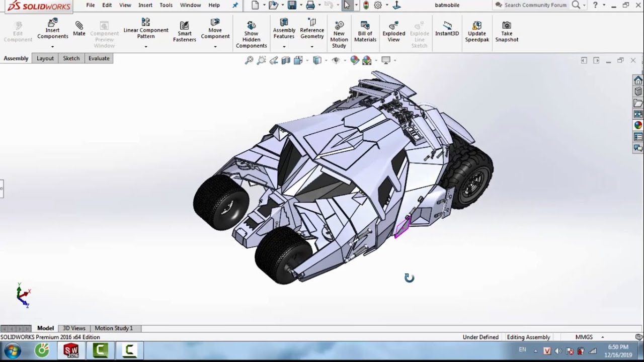Image resolution: width=644 pixels, height=362 pixels.
Task: Open Reference Geometry tool
Action: [x=312, y=29]
